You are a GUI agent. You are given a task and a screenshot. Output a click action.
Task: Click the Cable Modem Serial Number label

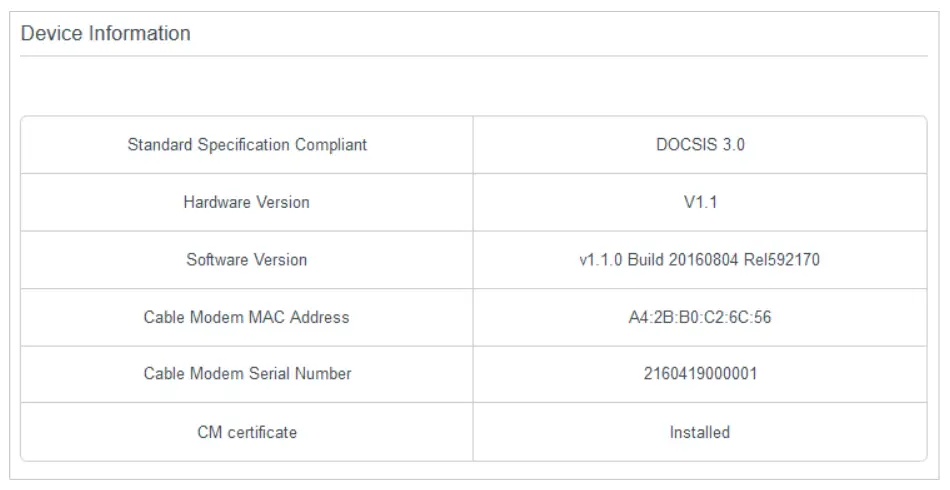coord(247,374)
